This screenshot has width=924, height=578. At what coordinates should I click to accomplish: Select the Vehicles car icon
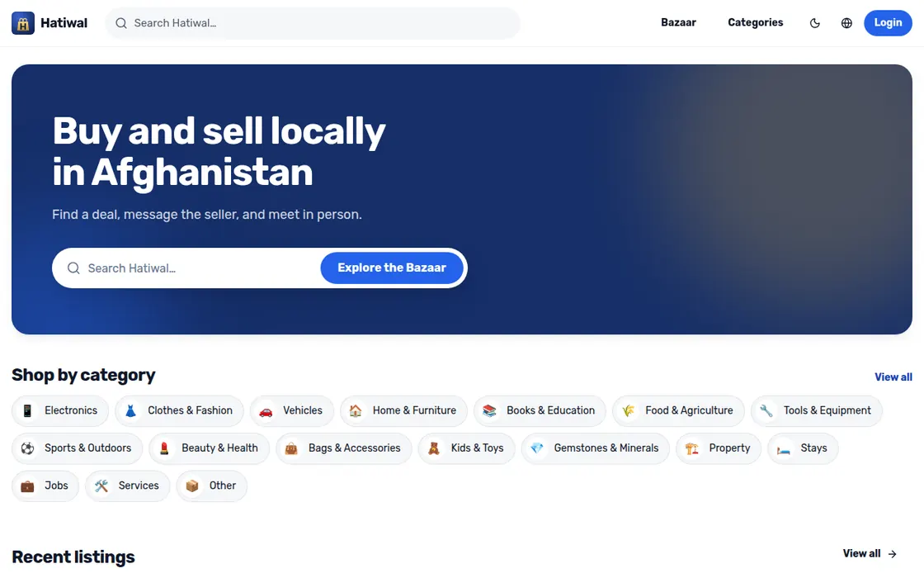[x=266, y=410]
